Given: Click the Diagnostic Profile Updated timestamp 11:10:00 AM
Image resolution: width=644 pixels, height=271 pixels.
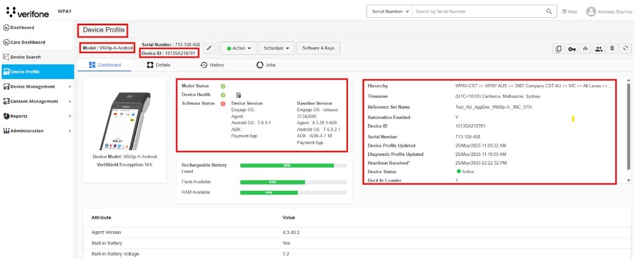Looking at the screenshot, I should pyautogui.click(x=480, y=154).
